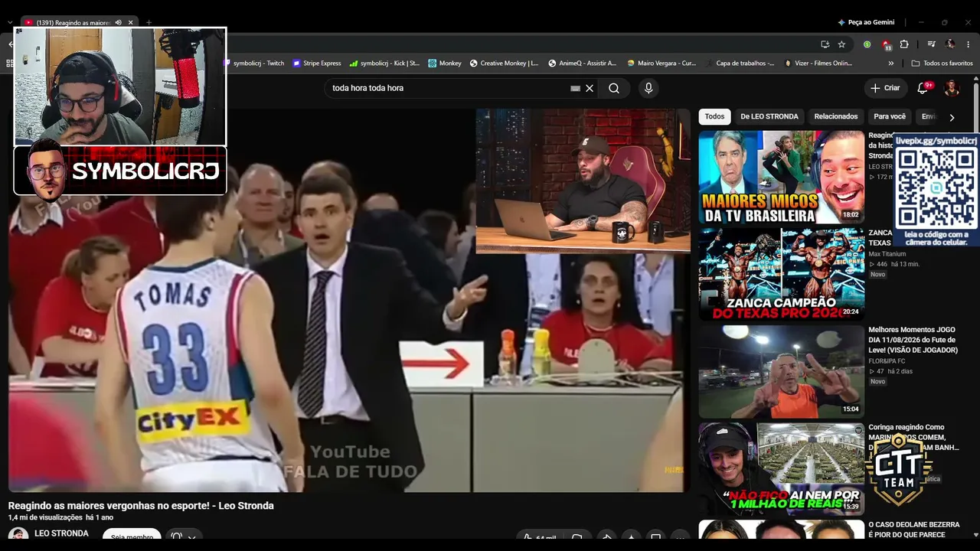Open the 'Não fico aí nem por 1 milhão' thumbnail

tap(781, 468)
